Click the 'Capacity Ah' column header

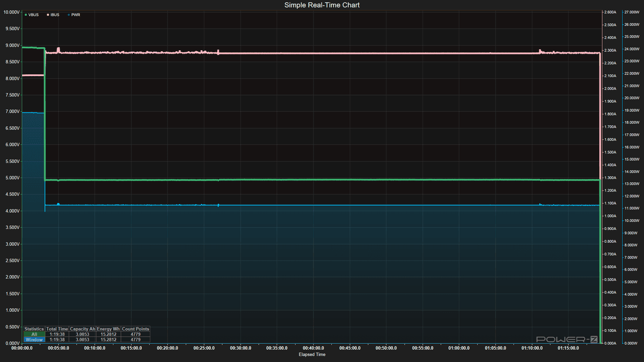tap(83, 329)
